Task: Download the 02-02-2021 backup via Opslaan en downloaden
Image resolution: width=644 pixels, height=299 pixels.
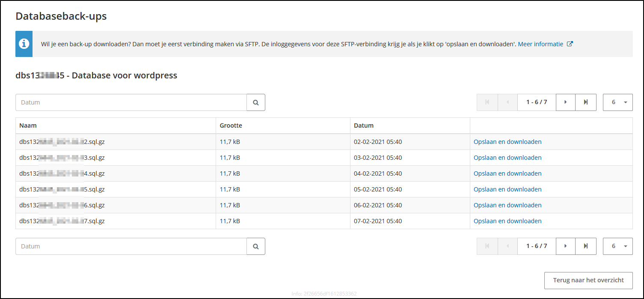Action: point(507,142)
